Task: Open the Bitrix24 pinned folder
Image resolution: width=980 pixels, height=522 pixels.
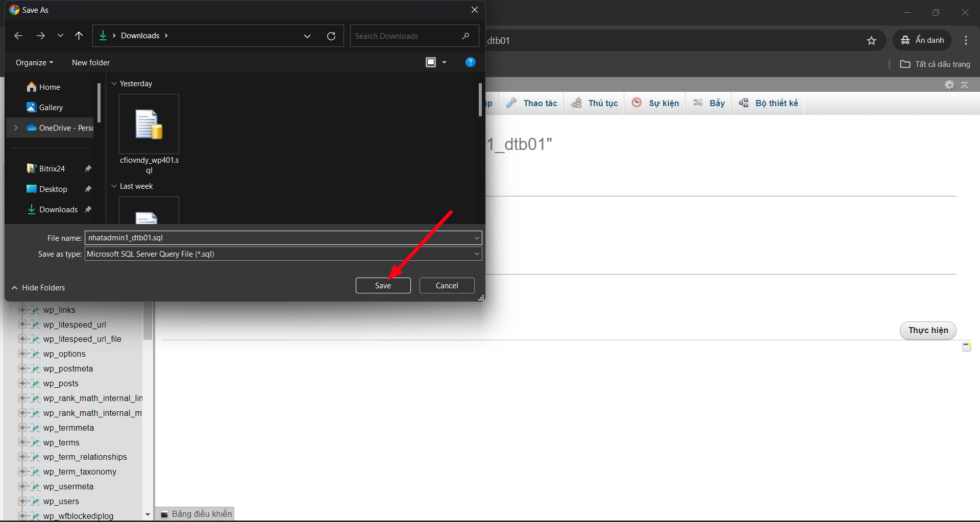Action: pos(52,169)
